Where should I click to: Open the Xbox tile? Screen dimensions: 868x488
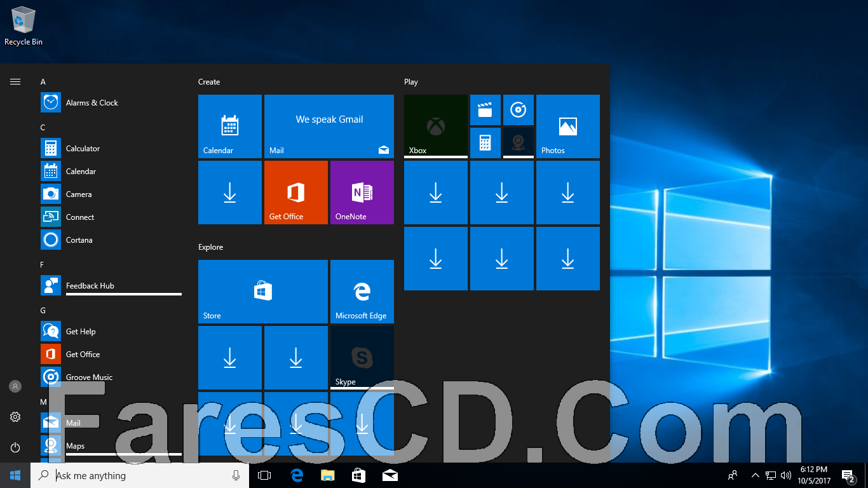436,126
